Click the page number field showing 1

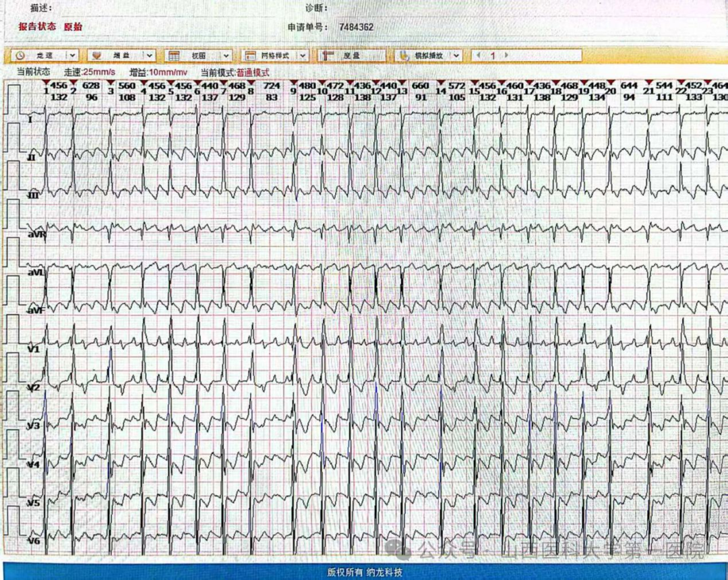coord(492,56)
